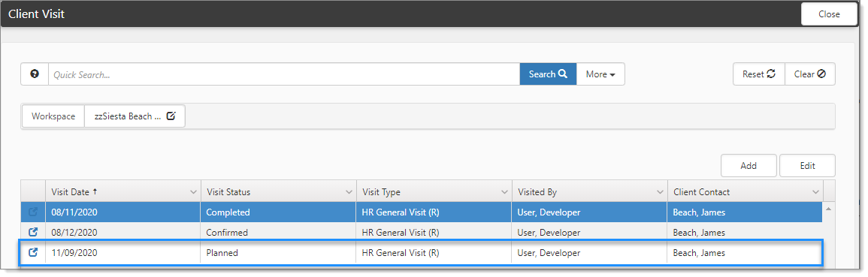Click the Search button with magnifier
The height and width of the screenshot is (277, 868).
coord(548,74)
